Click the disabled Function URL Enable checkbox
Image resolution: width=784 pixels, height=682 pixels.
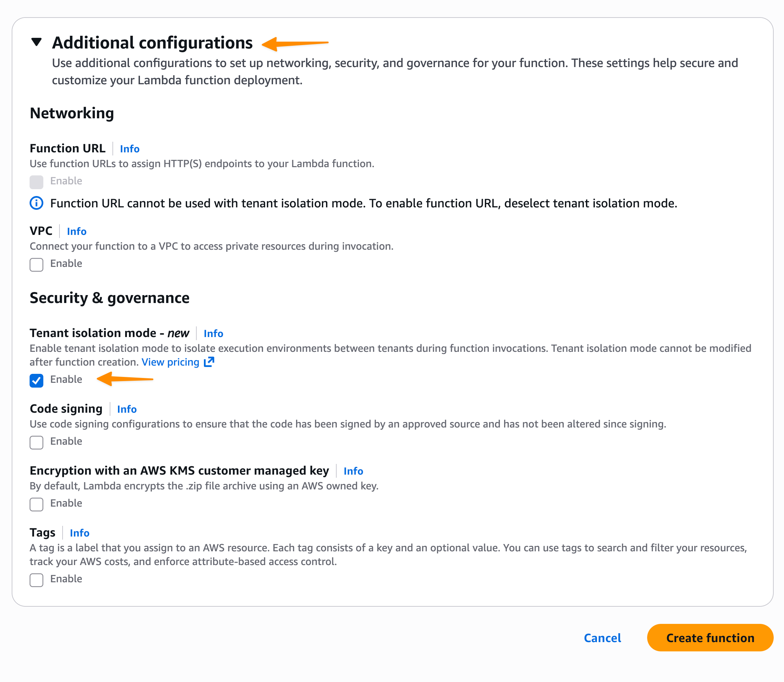pos(36,182)
